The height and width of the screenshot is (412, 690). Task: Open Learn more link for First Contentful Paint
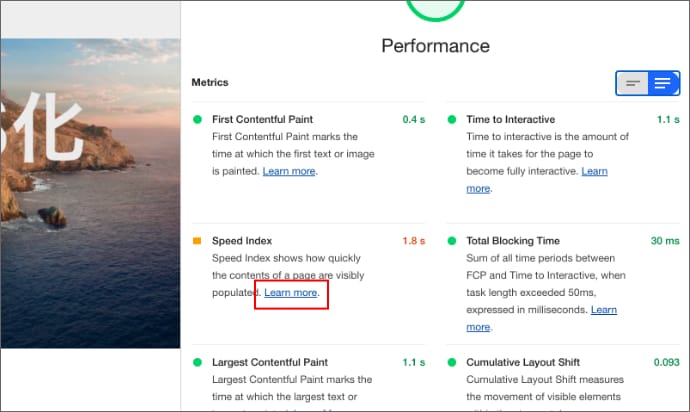coord(289,172)
